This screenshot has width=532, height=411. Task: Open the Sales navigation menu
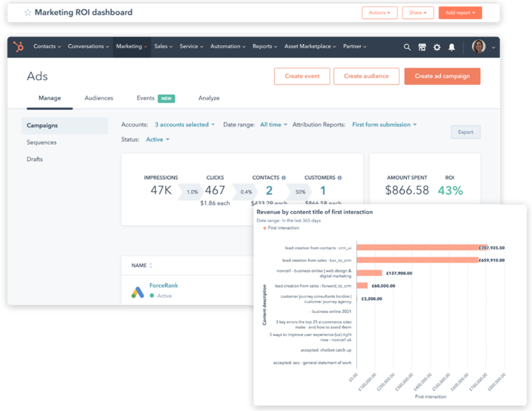163,46
